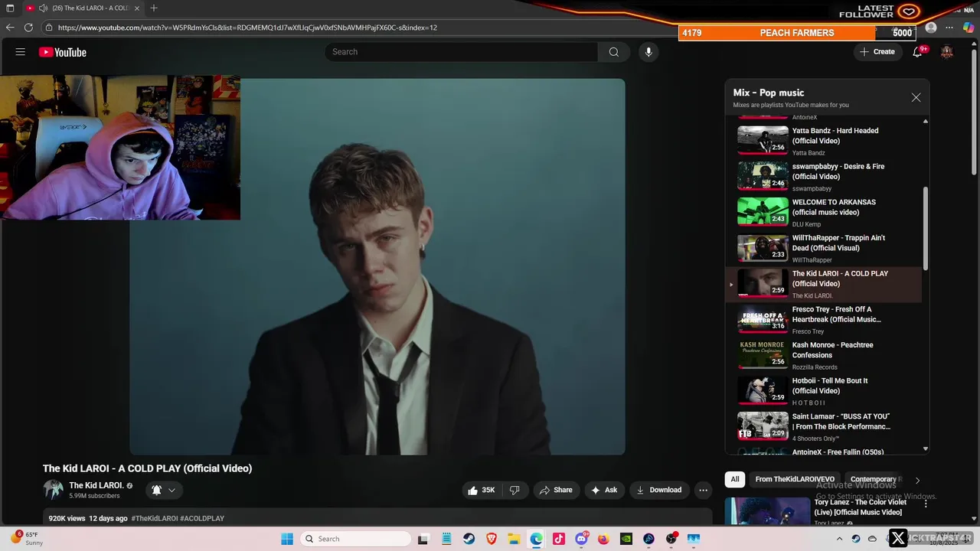
Task: Open Tory Lanez - The Color Violet recommendation
Action: pyautogui.click(x=860, y=507)
